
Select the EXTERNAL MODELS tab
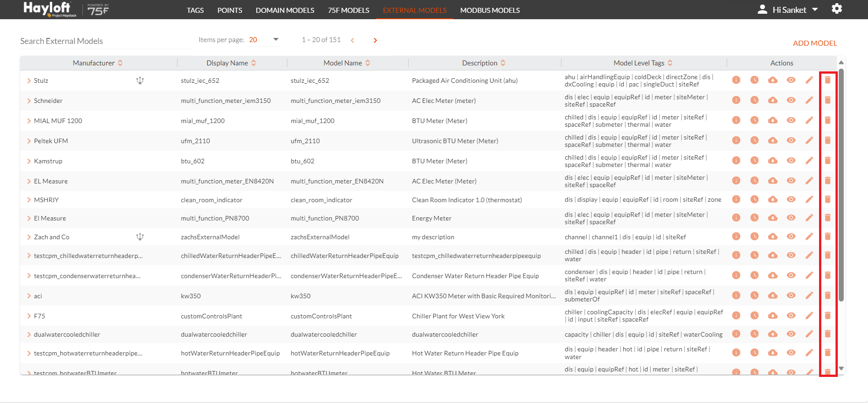[415, 10]
